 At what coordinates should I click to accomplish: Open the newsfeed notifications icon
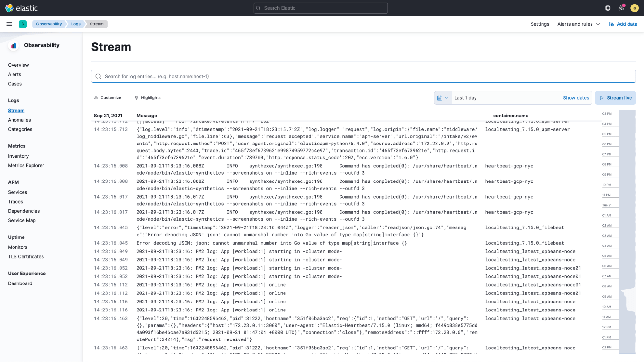coord(621,8)
